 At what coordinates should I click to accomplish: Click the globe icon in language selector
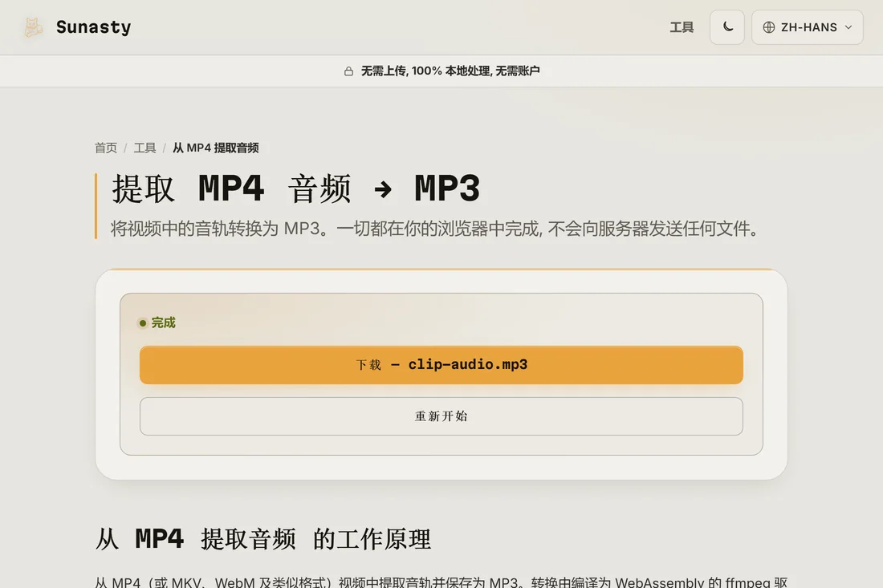[x=769, y=27]
